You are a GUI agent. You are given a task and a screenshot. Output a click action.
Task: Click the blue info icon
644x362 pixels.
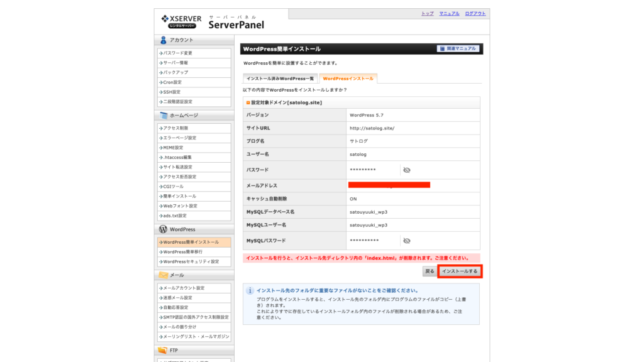(x=249, y=290)
